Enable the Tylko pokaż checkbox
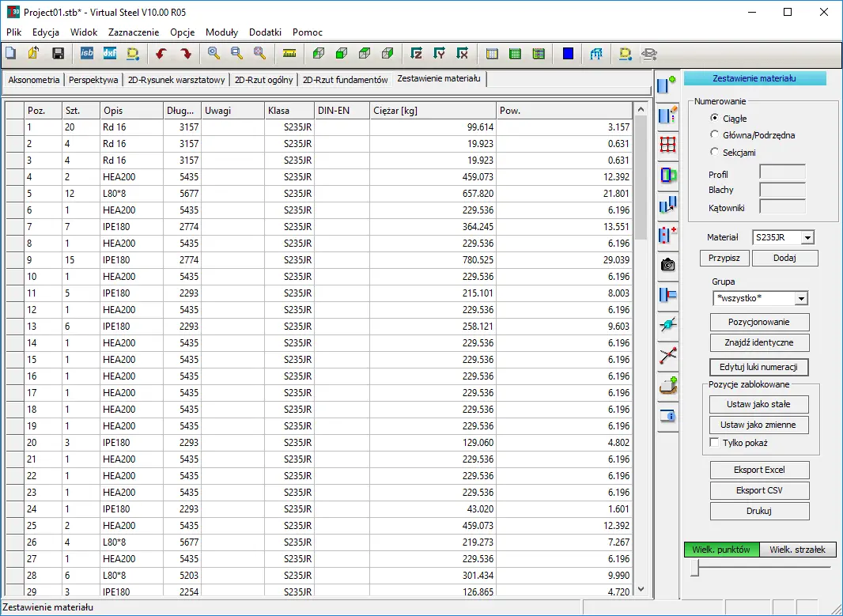Viewport: 843px width, 616px height. click(715, 443)
